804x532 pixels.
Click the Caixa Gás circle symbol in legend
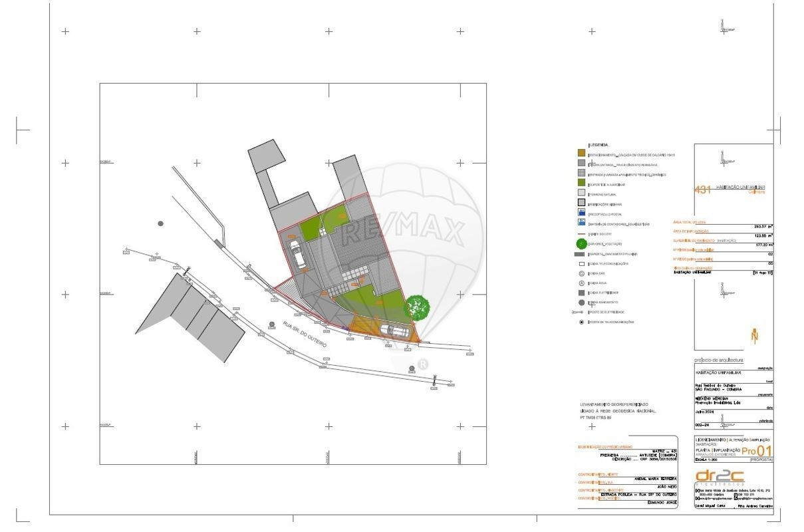pos(581,273)
